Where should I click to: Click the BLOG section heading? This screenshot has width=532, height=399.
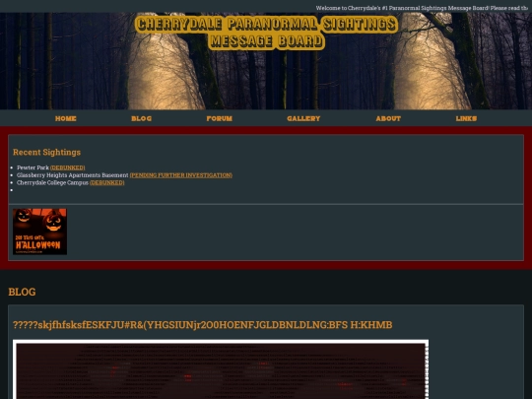point(22,292)
